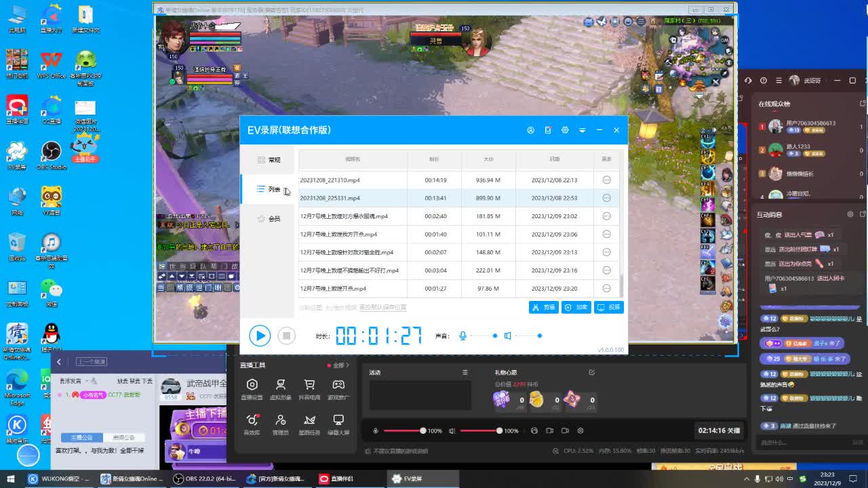
Task: Open target settings icon in live control bar
Action: [580, 430]
